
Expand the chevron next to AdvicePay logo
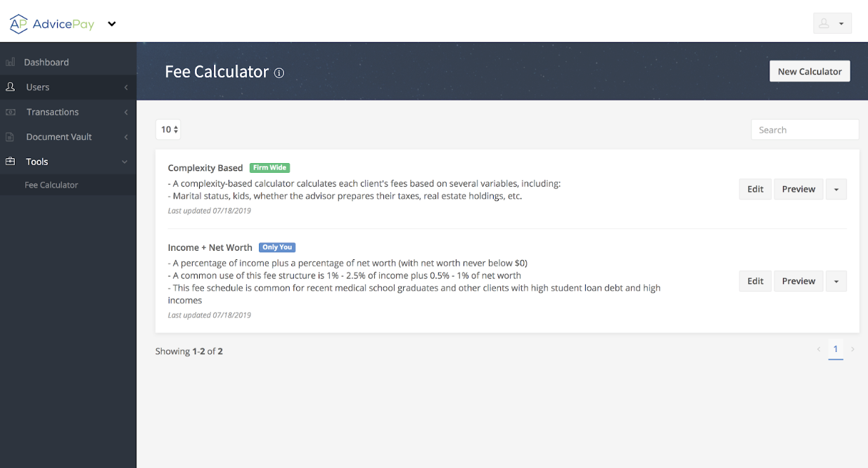[111, 23]
